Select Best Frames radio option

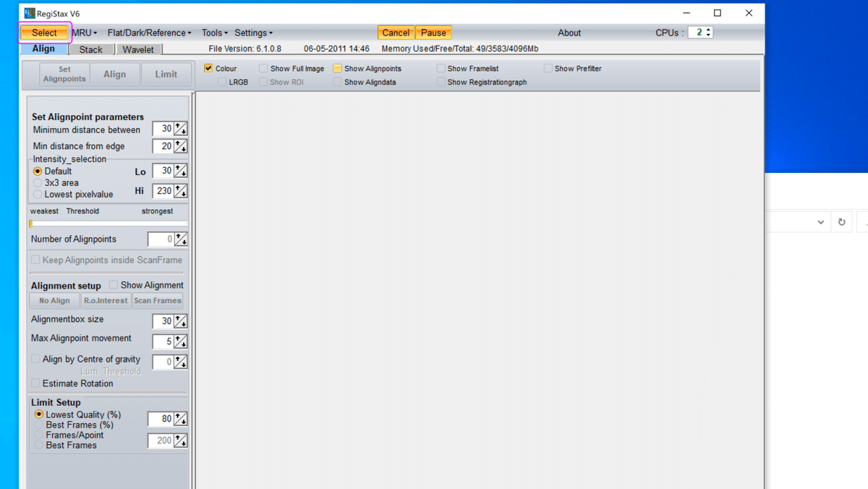pos(39,445)
